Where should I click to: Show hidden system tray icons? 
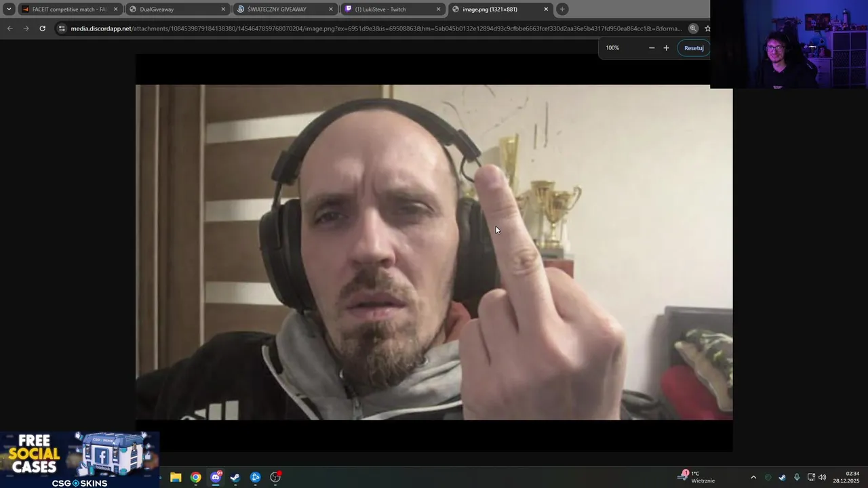pyautogui.click(x=753, y=477)
